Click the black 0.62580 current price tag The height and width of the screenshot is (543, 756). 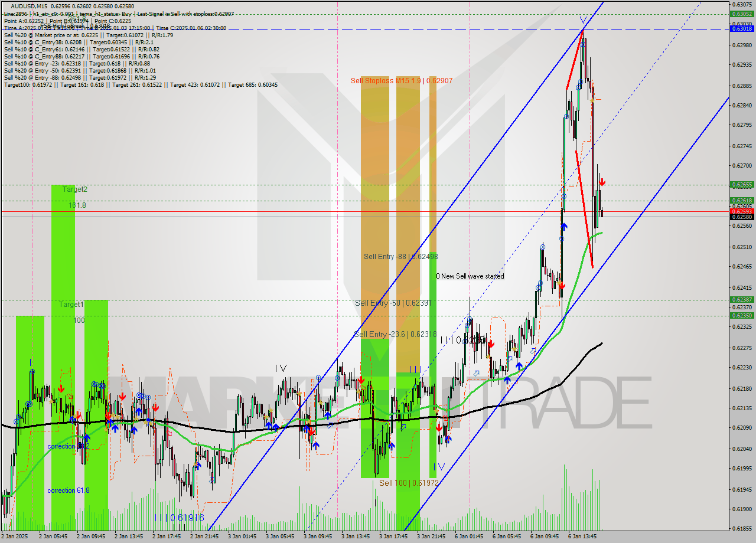(741, 217)
